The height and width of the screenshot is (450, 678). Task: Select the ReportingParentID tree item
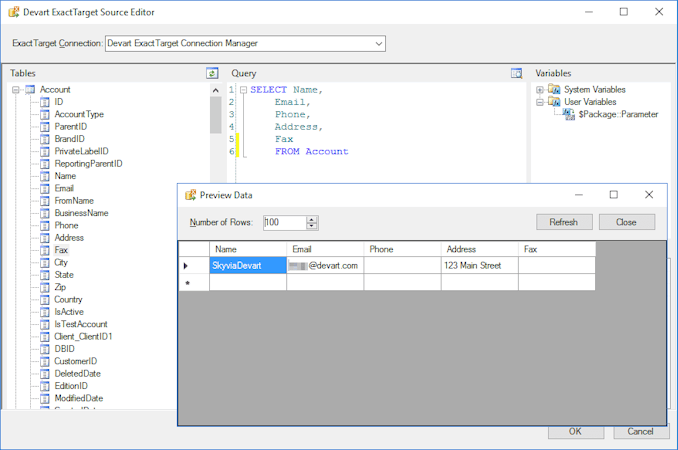point(88,164)
